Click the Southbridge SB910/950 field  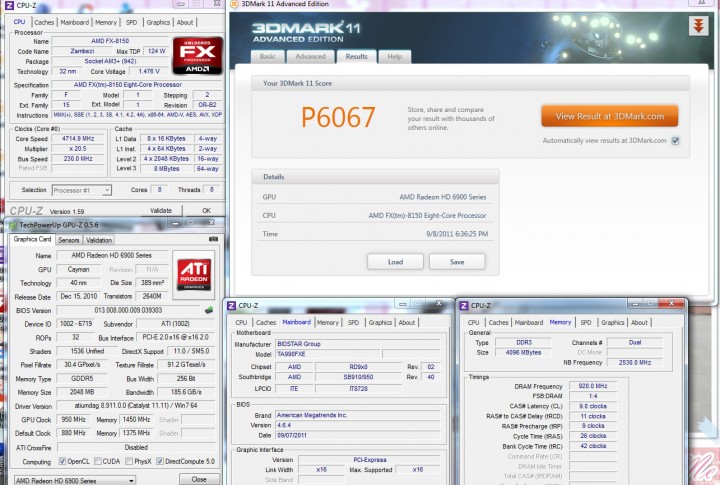358,377
